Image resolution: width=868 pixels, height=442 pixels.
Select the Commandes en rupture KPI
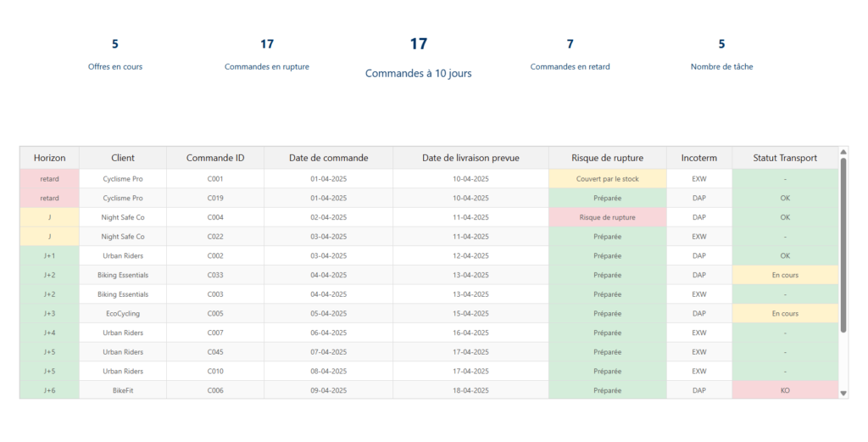coord(267,54)
